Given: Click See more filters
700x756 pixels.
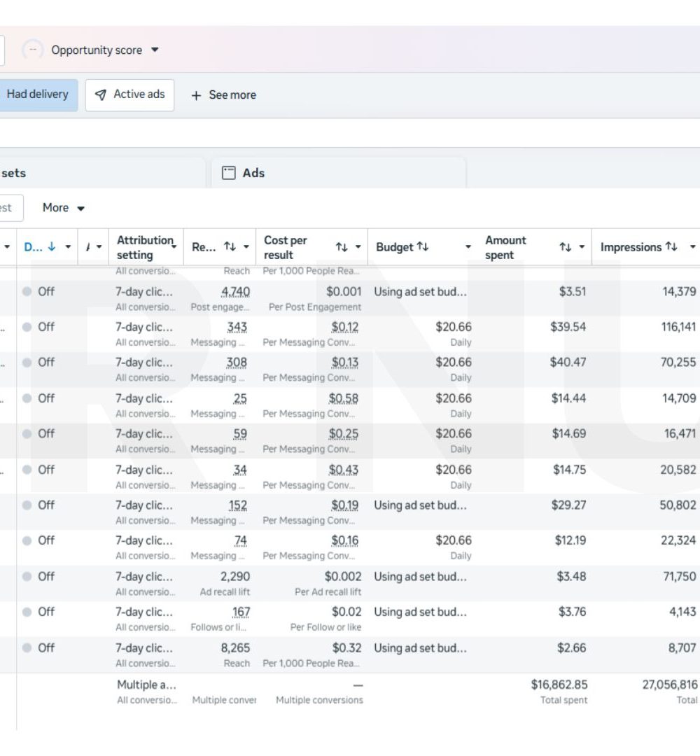Looking at the screenshot, I should (x=224, y=95).
